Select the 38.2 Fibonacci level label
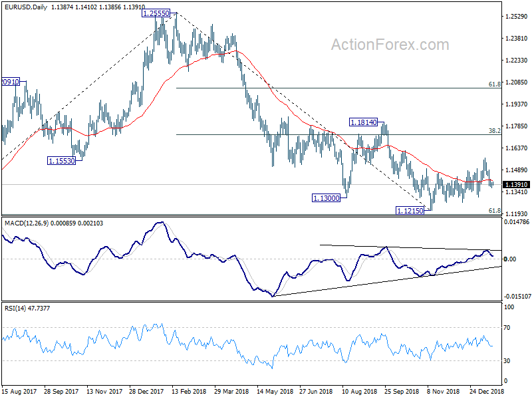 [x=494, y=130]
